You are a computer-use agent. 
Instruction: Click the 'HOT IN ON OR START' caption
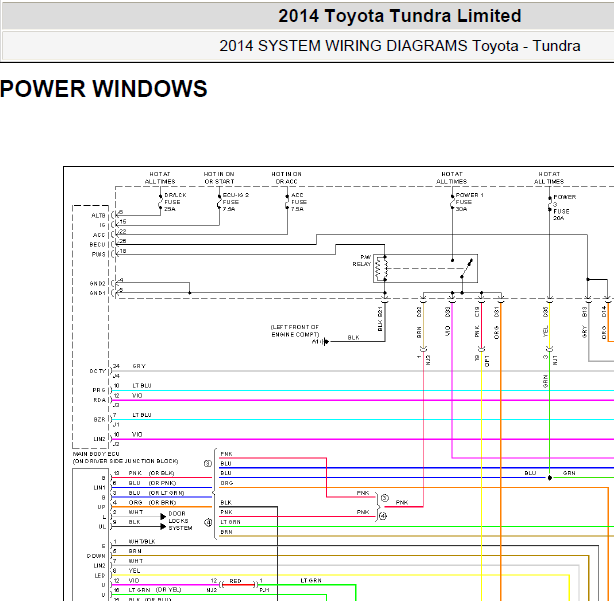click(219, 178)
